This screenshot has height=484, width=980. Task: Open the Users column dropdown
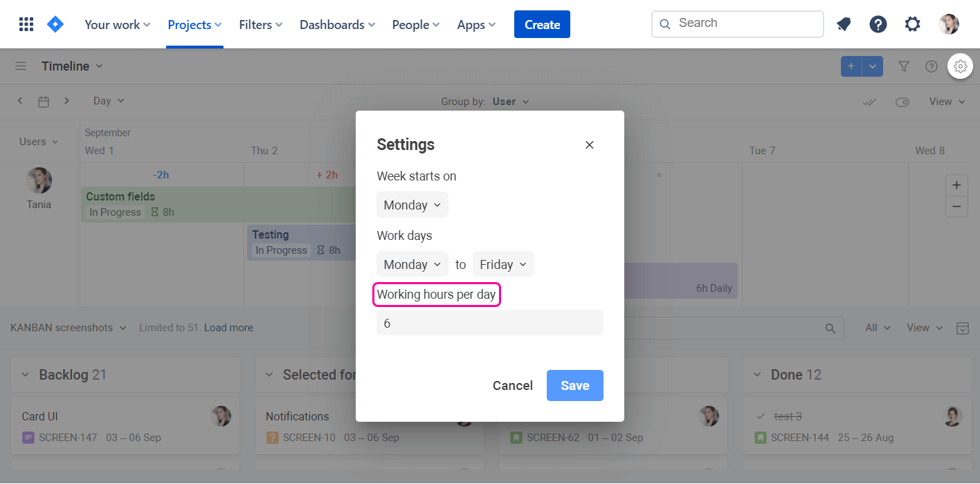39,142
